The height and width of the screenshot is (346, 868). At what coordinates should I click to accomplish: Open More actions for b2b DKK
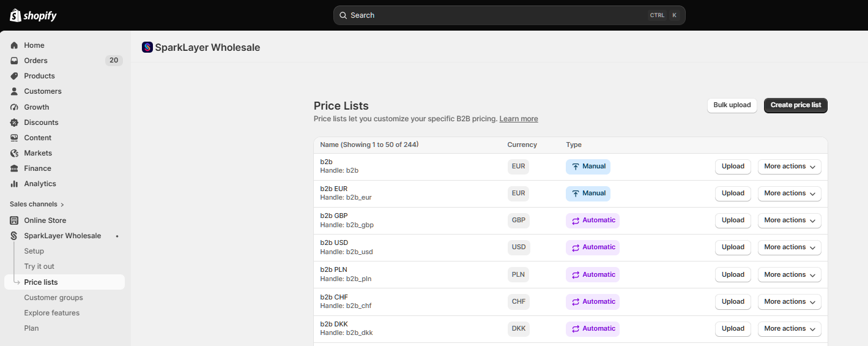coord(789,329)
